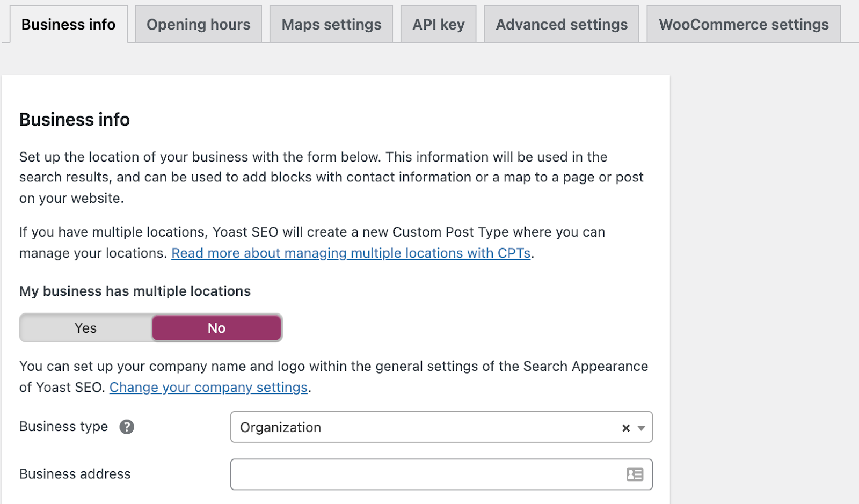Follow the Change your company settings link
Viewport: 859px width, 504px height.
coord(208,388)
